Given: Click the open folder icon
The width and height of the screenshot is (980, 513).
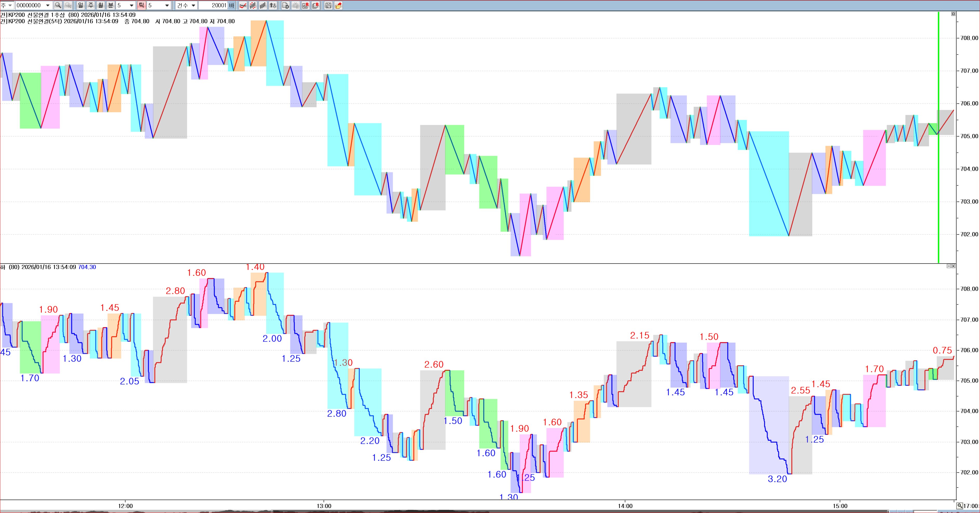Looking at the screenshot, I should [338, 5].
